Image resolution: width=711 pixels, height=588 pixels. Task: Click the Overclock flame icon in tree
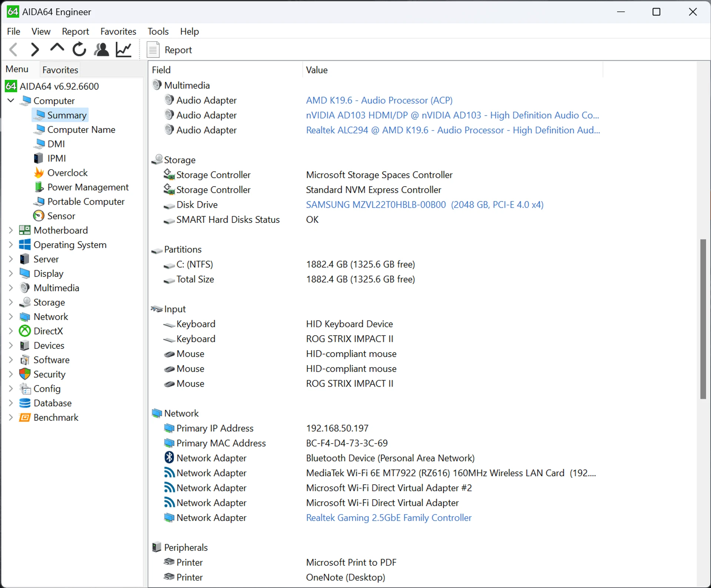(39, 173)
